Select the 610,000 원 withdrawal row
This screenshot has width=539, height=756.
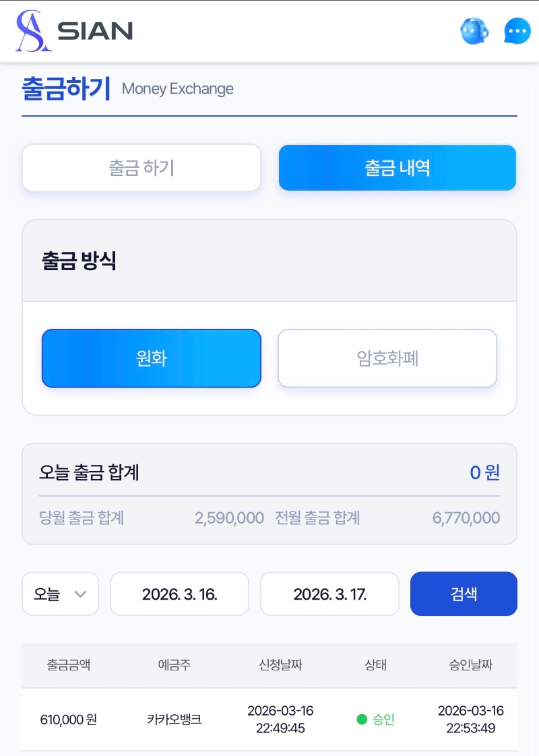coord(69,720)
